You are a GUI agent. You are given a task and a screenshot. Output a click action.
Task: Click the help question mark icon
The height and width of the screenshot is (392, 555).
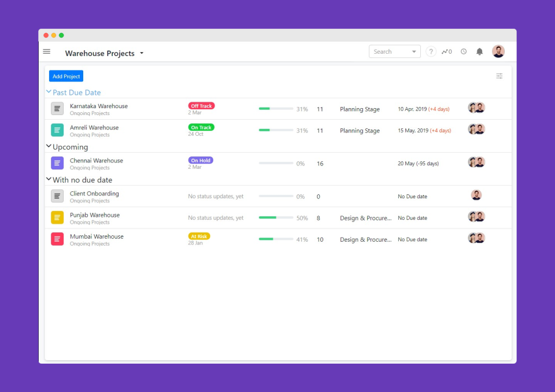point(431,51)
